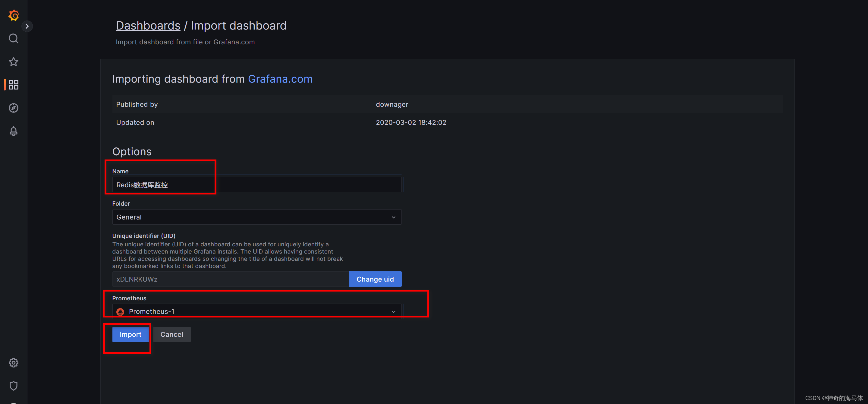This screenshot has height=404, width=868.
Task: Click the Prometheus-1 flame icon
Action: pos(120,312)
